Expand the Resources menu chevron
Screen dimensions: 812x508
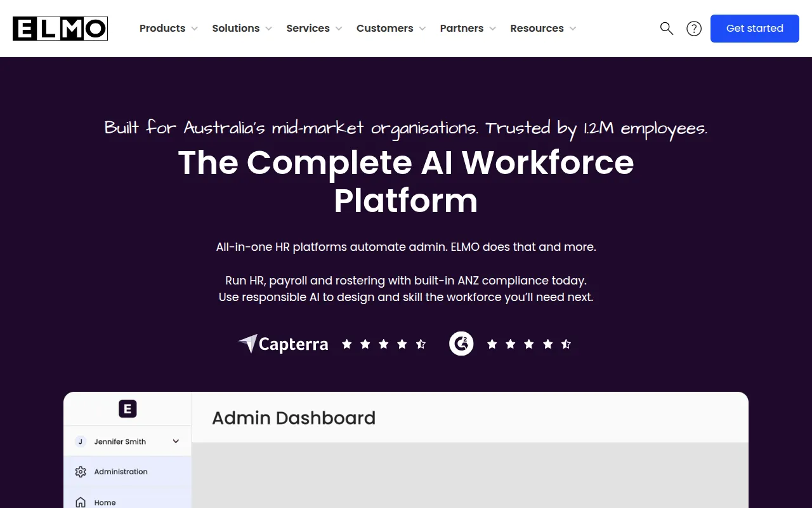click(x=573, y=29)
